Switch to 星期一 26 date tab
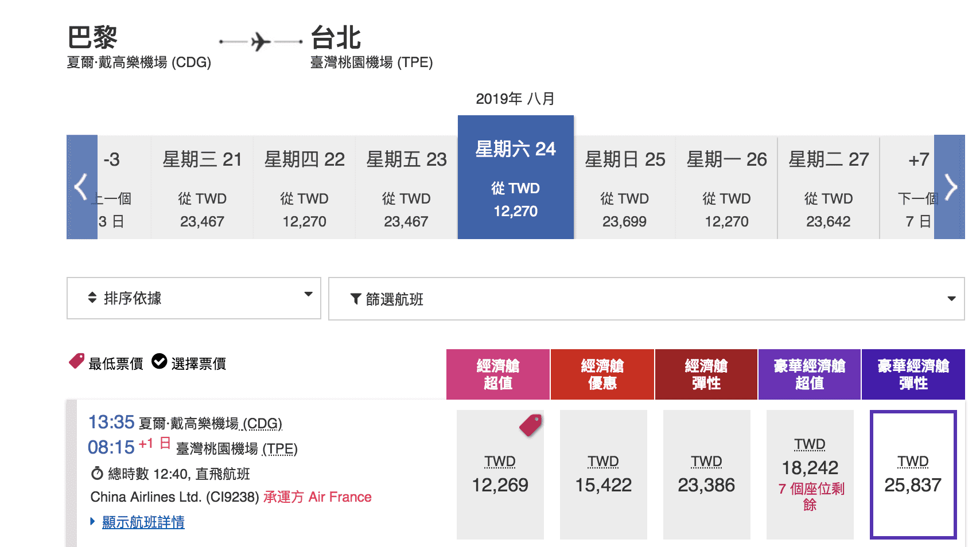 [x=726, y=187]
